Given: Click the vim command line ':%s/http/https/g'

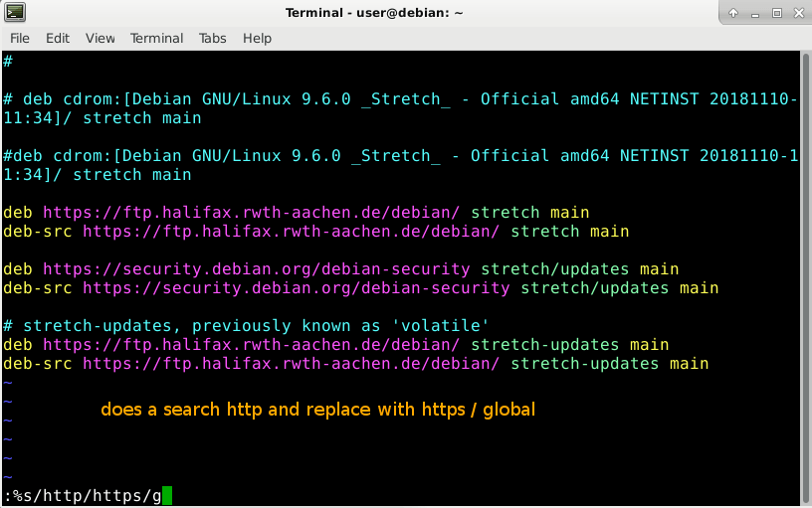Looking at the screenshot, I should tap(83, 496).
